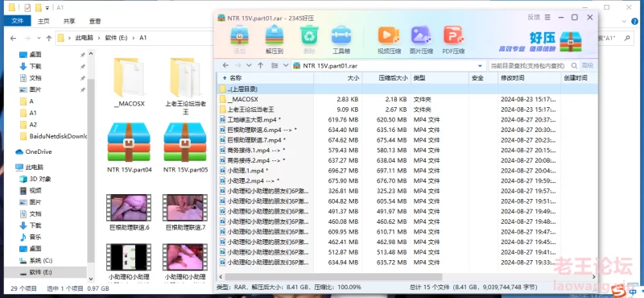Open the 好压 hamburger menu icon
Screen dimensions: 644x298
pos(547,17)
